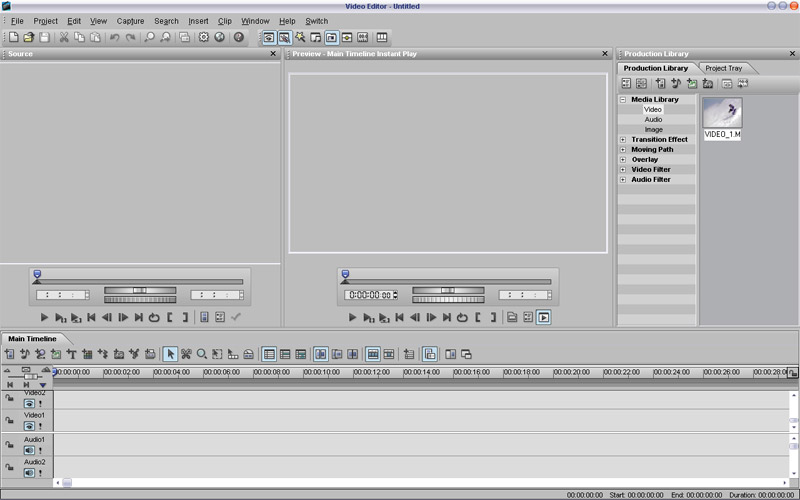Lock the Video1 track

pos(9,420)
